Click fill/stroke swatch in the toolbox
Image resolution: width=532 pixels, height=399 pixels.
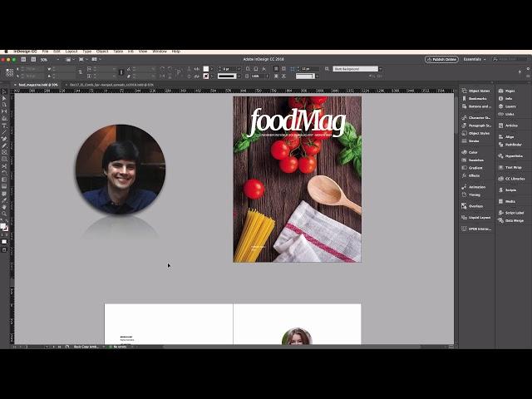(x=4, y=227)
